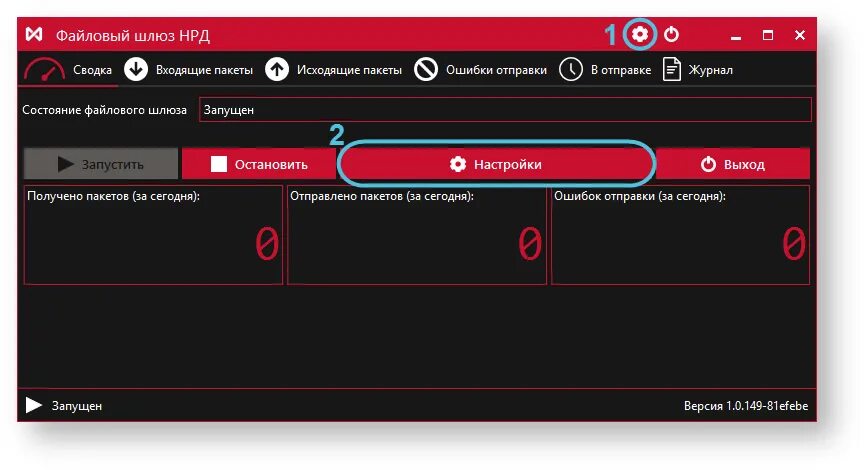Click the up-arrow icon for outgoing packets
The image size is (865, 470).
[x=277, y=70]
